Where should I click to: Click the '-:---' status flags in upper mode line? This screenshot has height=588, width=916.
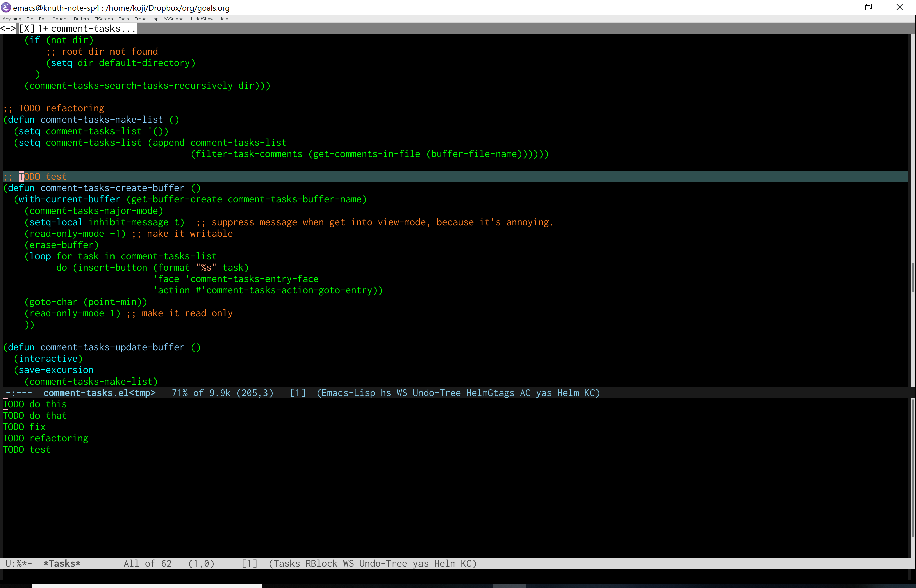(19, 393)
